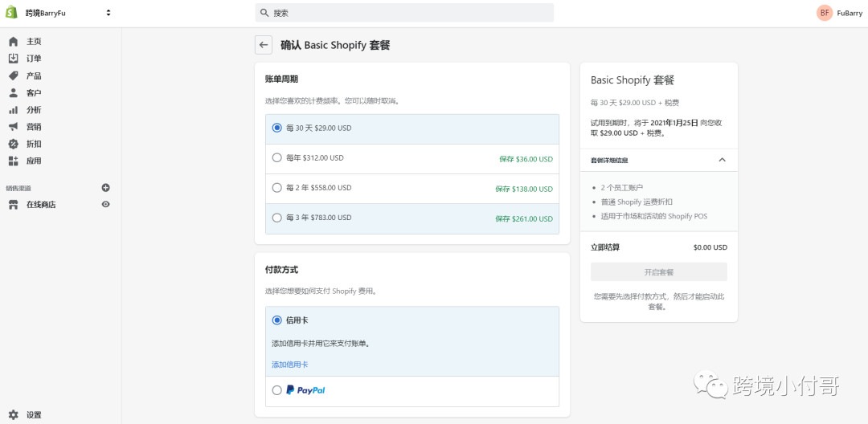Screen dimensions: 868x424
Task: Click the analytics bar chart icon
Action: (14, 110)
